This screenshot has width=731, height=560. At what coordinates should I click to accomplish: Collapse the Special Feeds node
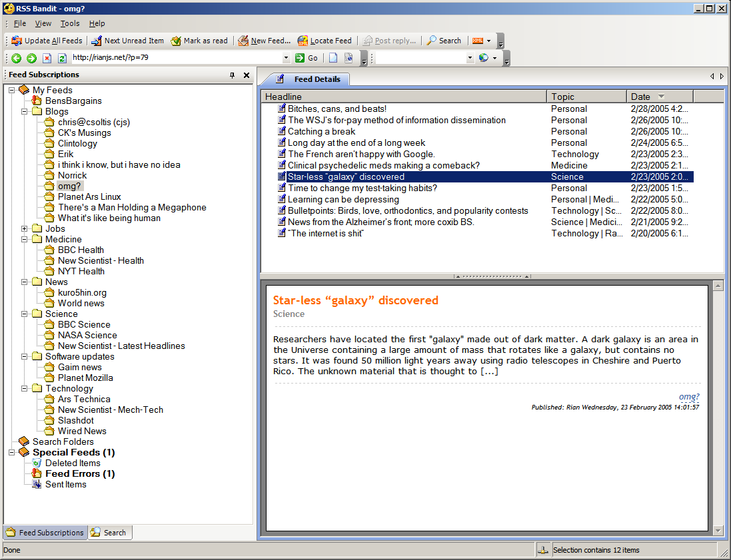click(x=11, y=452)
